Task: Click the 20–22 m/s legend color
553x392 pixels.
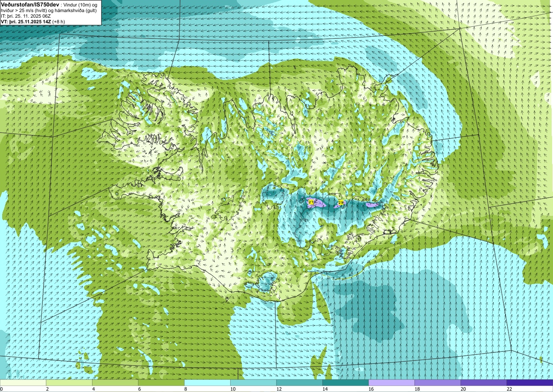Action: [x=484, y=383]
